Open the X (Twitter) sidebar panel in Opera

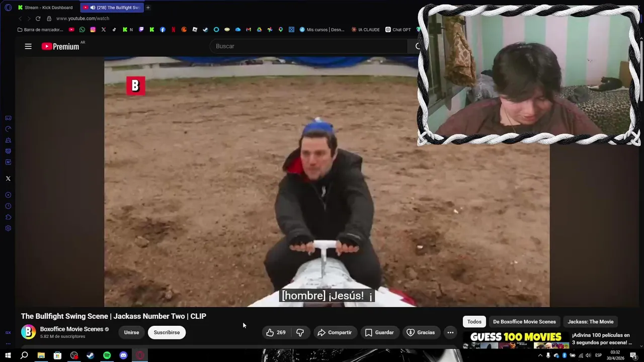click(x=8, y=178)
